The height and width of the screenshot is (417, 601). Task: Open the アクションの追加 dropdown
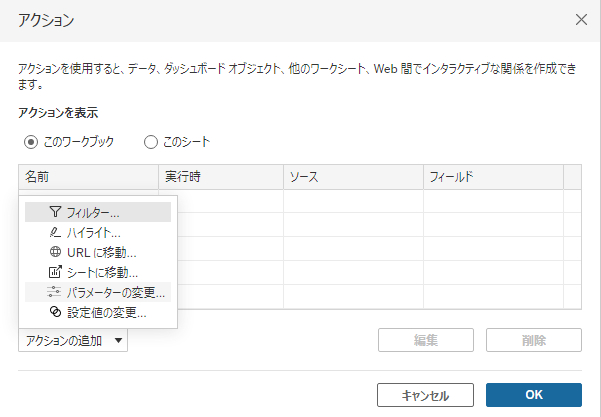pyautogui.click(x=74, y=340)
